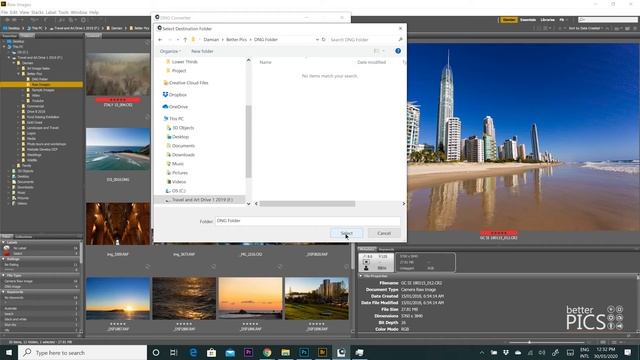
Task: Open the recent locations dropdown arrow
Action: coord(178,40)
